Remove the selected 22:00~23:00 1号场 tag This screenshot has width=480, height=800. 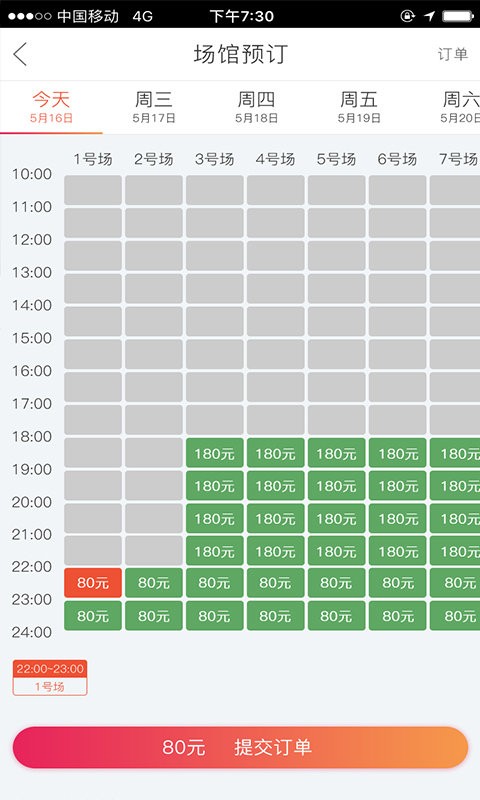pos(50,678)
